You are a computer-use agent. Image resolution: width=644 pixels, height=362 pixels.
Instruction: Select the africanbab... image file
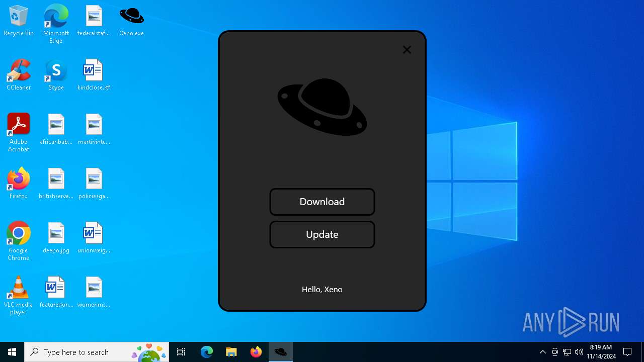click(x=56, y=130)
